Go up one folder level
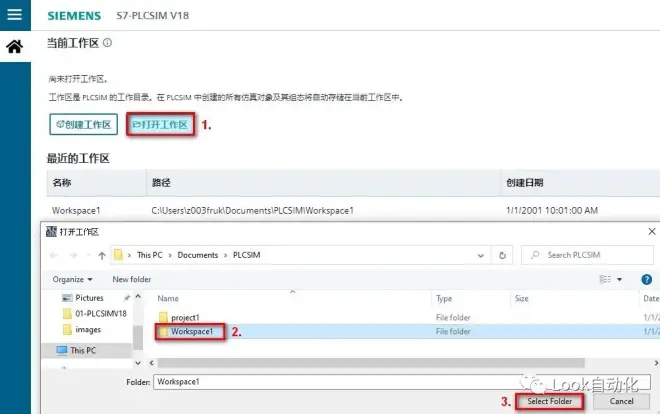 tap(102, 255)
